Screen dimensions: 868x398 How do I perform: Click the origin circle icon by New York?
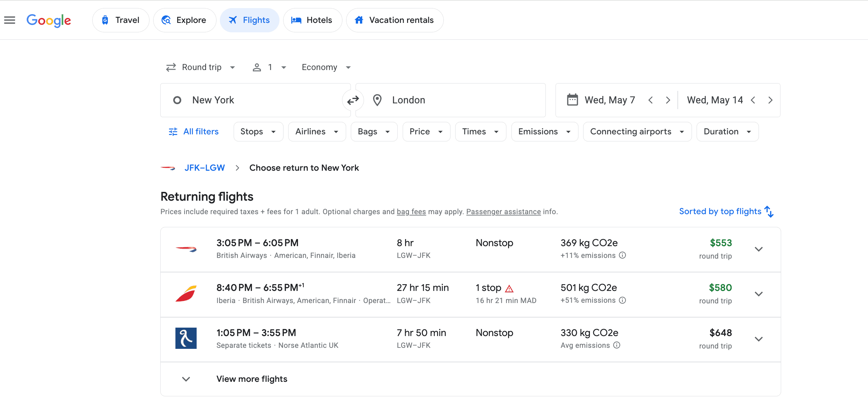[177, 100]
